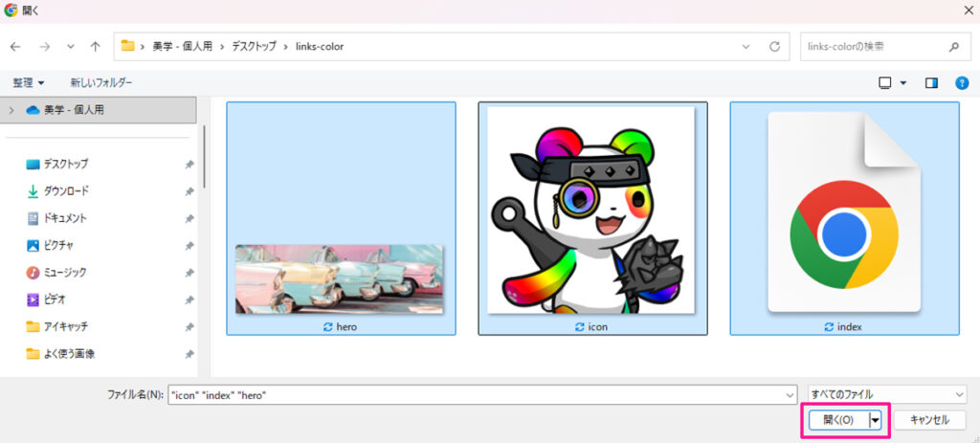Click the blue help question mark icon
This screenshot has height=443, width=980.
click(962, 83)
